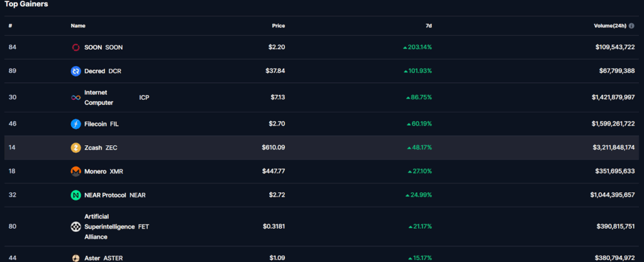The image size is (644, 262).
Task: Click the Internet Computer infinity logo
Action: (75, 97)
